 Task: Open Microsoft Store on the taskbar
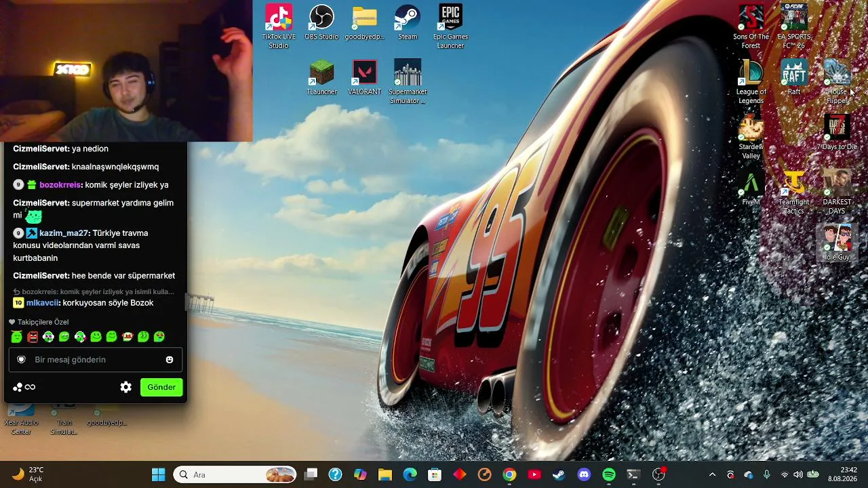tap(435, 475)
